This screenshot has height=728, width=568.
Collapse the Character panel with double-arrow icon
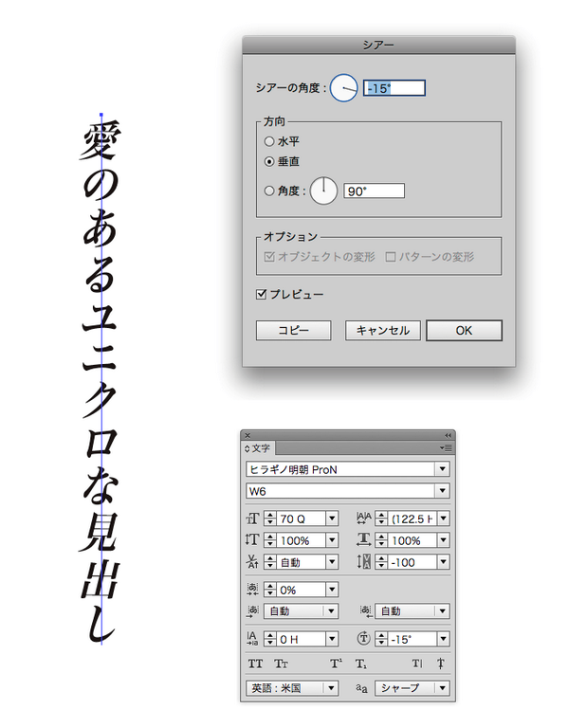click(448, 435)
